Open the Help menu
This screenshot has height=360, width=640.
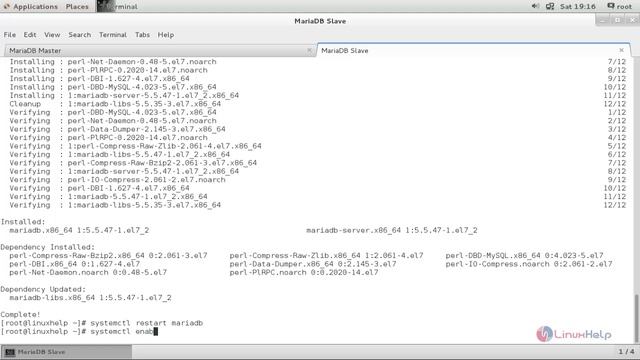pos(166,35)
